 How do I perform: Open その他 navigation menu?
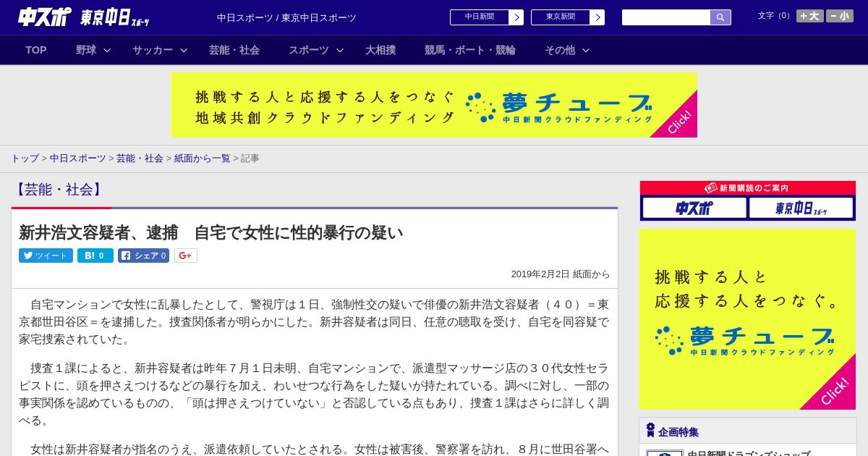pyautogui.click(x=560, y=50)
